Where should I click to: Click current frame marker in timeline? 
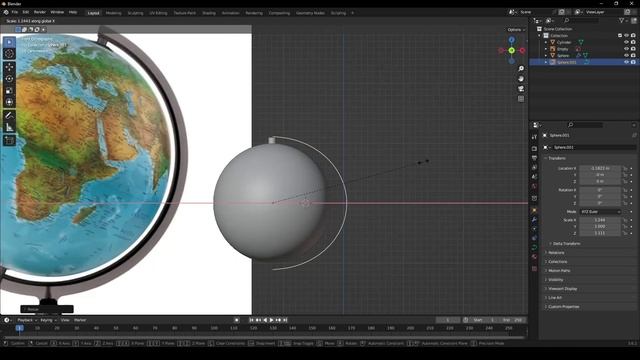(x=19, y=328)
